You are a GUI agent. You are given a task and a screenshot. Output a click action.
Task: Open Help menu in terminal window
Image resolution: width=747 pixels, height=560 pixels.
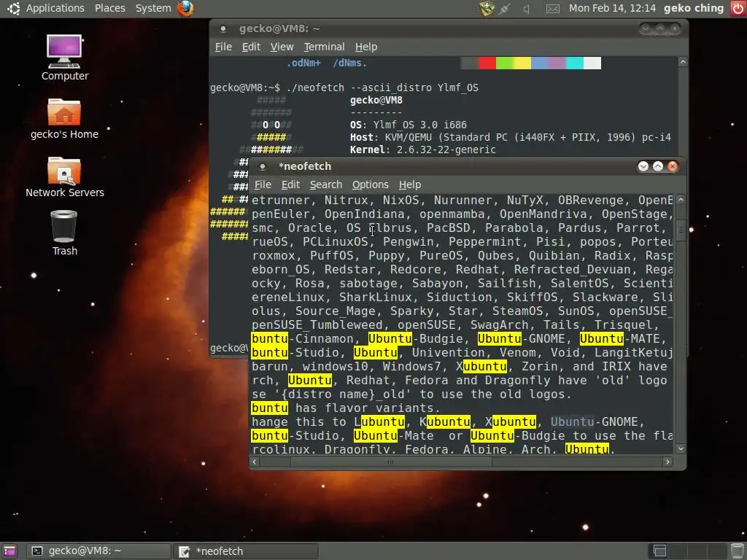click(x=366, y=47)
